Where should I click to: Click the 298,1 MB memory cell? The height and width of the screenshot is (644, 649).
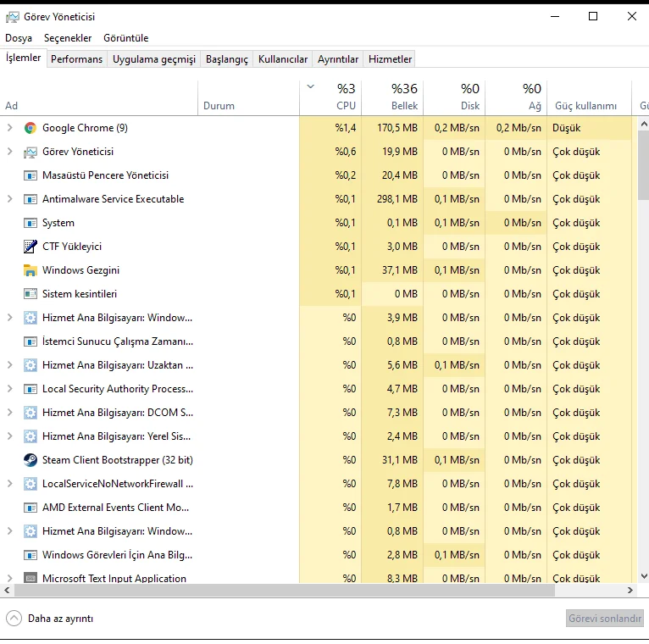click(x=392, y=199)
